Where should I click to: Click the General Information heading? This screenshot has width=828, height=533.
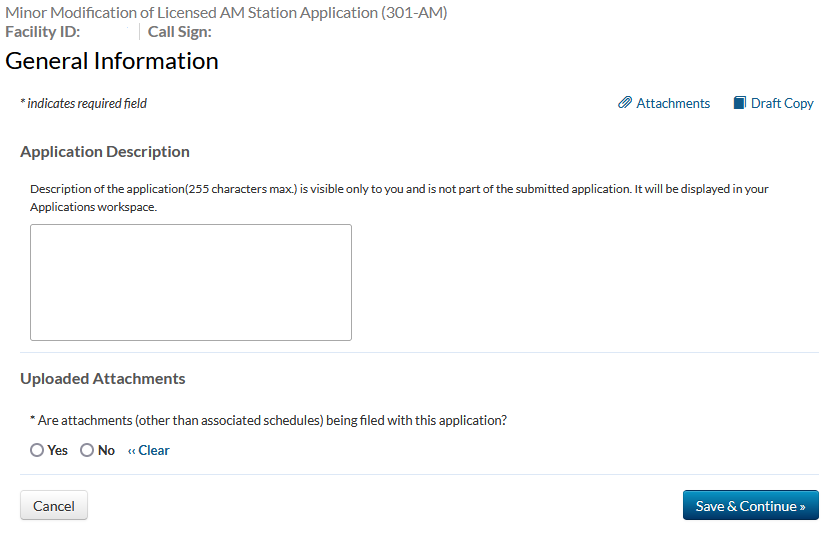point(112,61)
